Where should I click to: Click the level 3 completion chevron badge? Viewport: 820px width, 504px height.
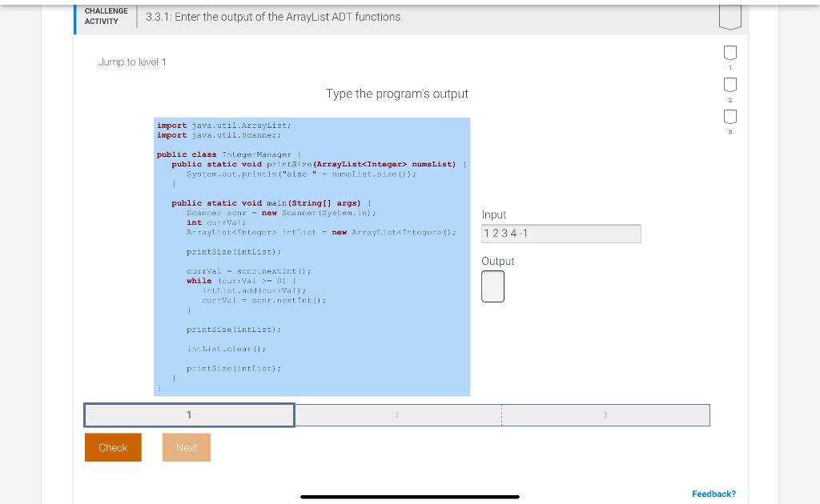point(730,116)
